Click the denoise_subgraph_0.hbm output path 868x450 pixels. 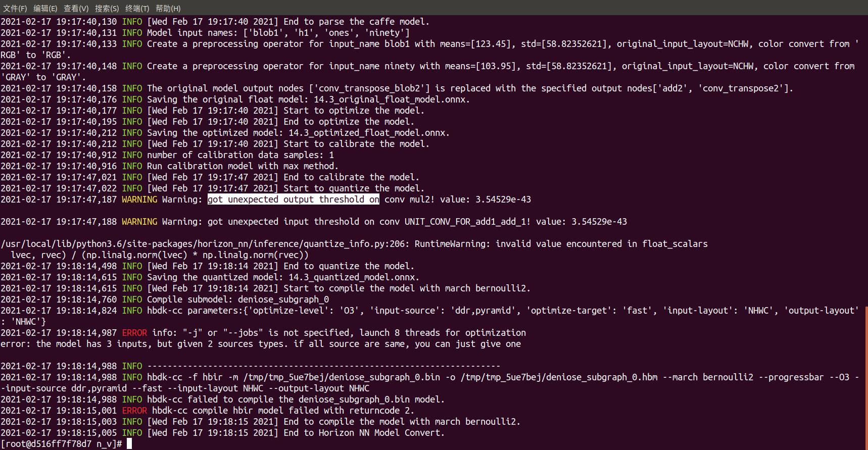pos(559,377)
